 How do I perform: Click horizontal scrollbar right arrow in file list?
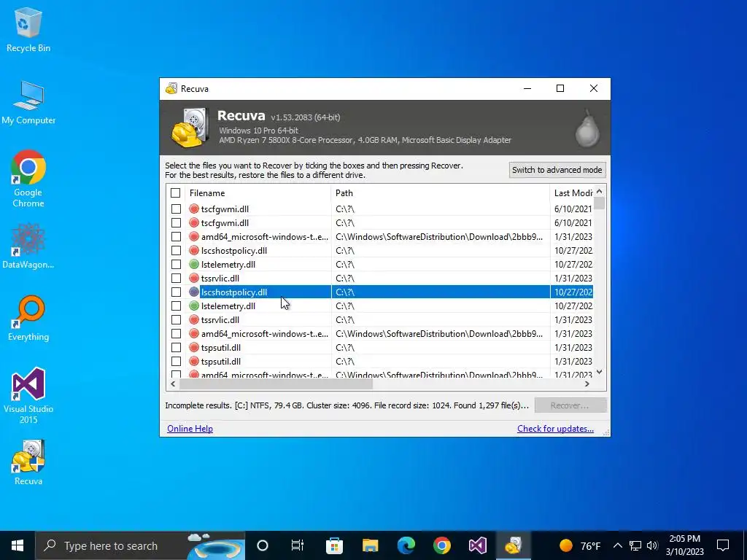pyautogui.click(x=587, y=384)
